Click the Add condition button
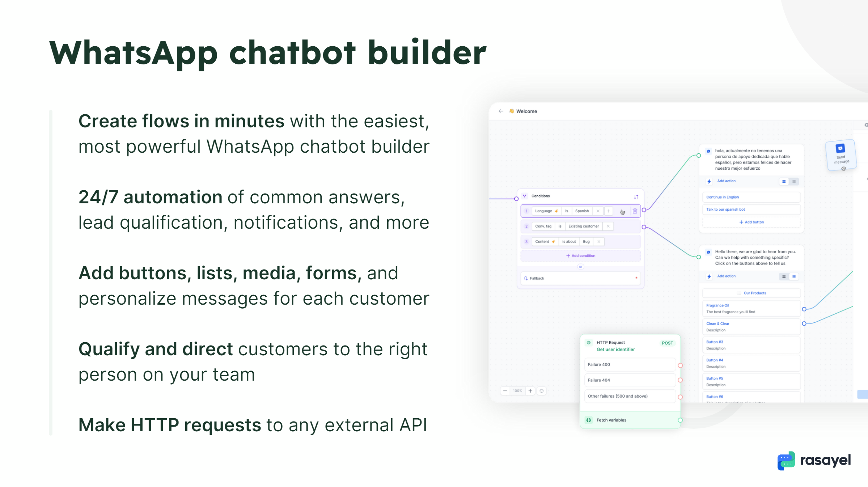The height and width of the screenshot is (487, 868). pyautogui.click(x=580, y=256)
